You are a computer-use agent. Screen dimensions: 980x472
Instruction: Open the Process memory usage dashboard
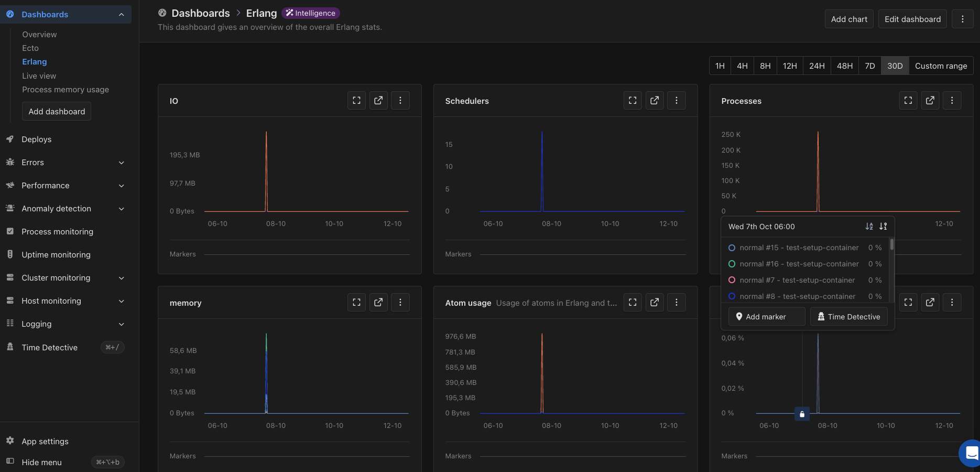pos(66,90)
